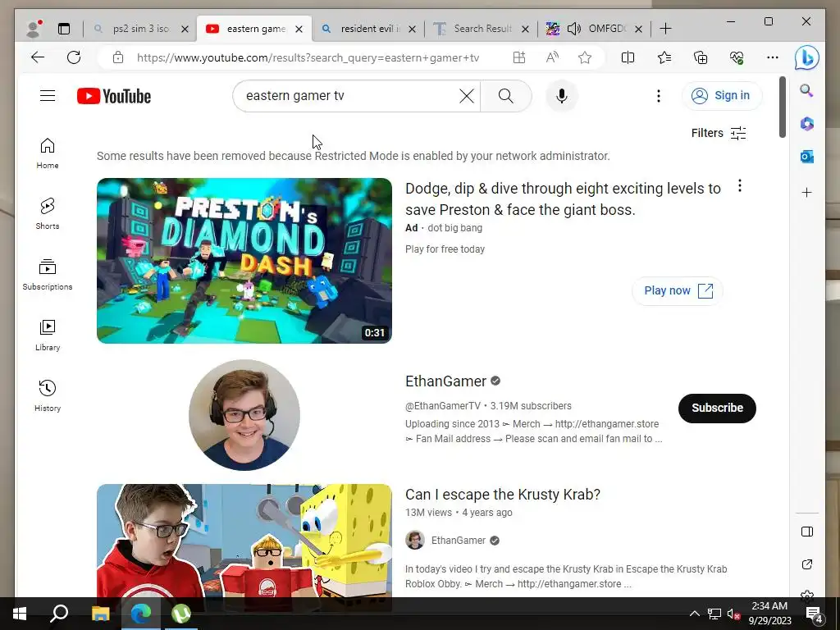Close the ps2 sim 3 iso tab
Viewport: 840px width, 630px height.
(x=185, y=29)
